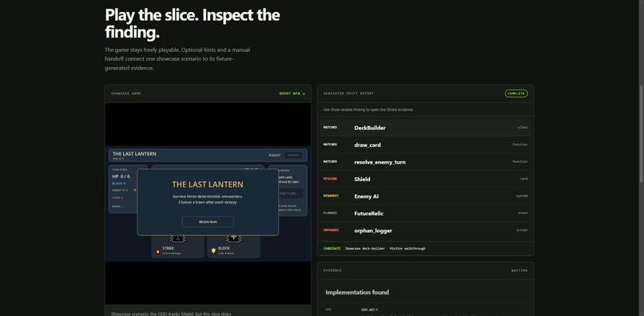Click the Evidence panel header label
The image size is (644, 316).
(332, 271)
